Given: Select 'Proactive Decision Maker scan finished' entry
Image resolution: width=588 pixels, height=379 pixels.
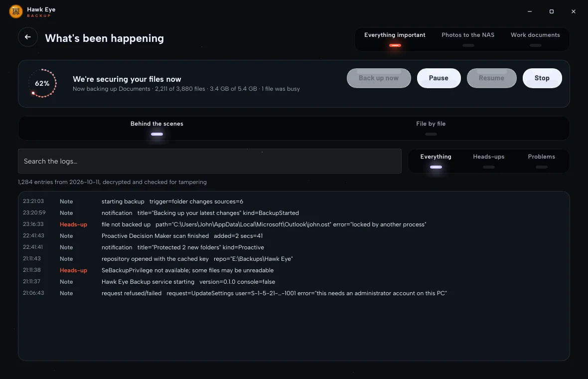Looking at the screenshot, I should 294,236.
